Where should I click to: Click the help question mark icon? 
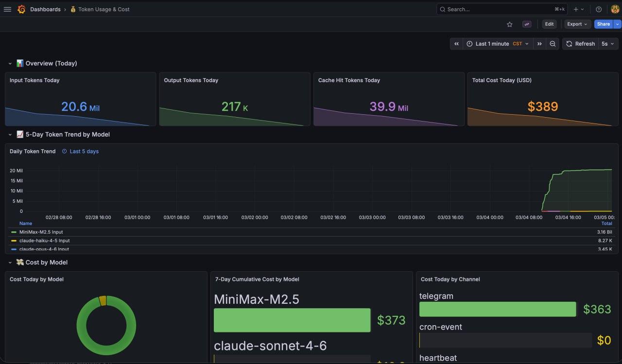click(x=599, y=9)
